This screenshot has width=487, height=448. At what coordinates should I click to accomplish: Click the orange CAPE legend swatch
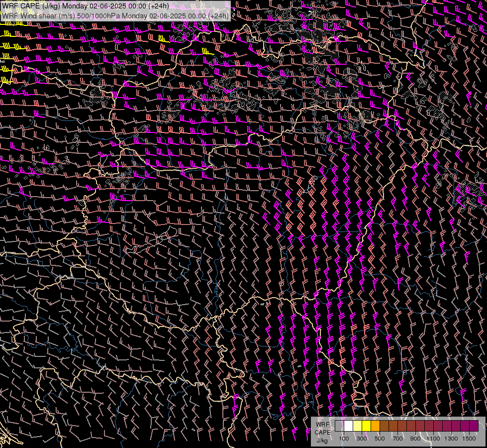[x=375, y=426]
